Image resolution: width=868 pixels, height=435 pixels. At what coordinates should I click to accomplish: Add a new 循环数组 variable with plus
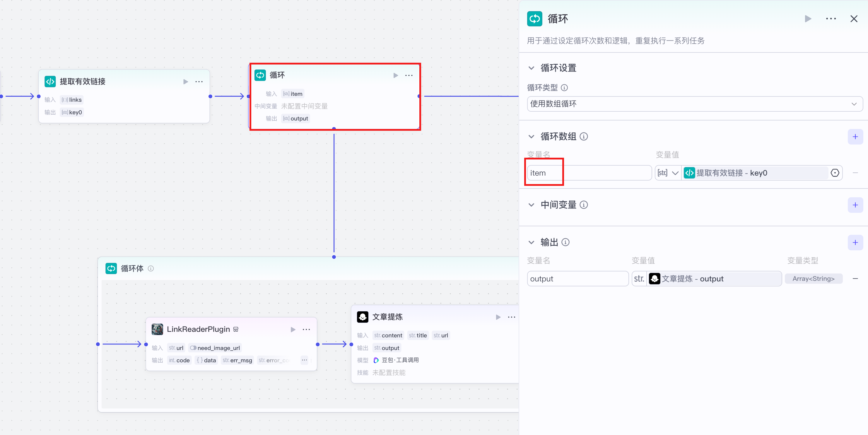[855, 137]
